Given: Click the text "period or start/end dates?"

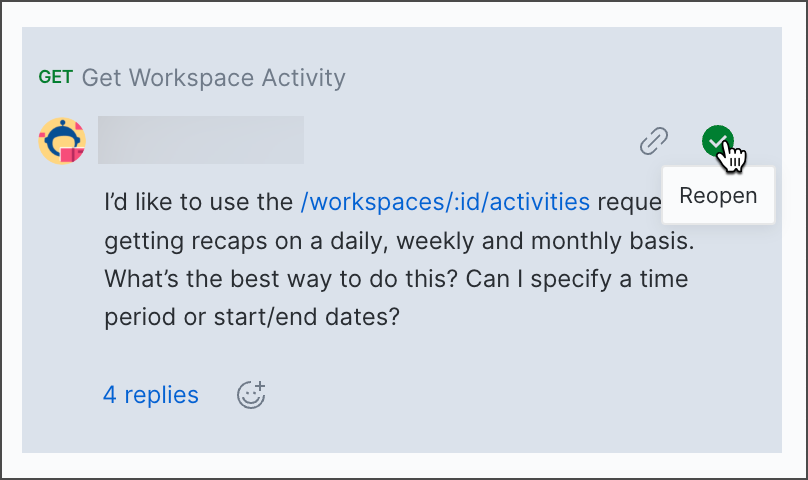Looking at the screenshot, I should click(252, 316).
